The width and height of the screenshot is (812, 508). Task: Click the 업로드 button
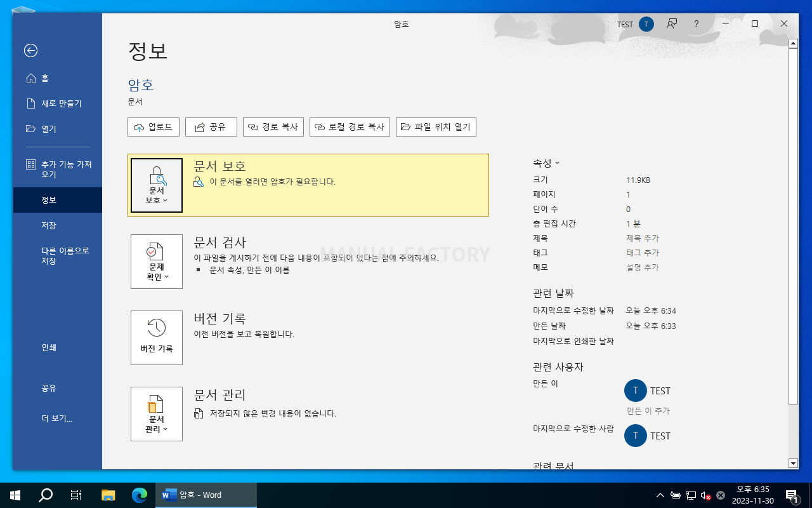[x=154, y=127]
